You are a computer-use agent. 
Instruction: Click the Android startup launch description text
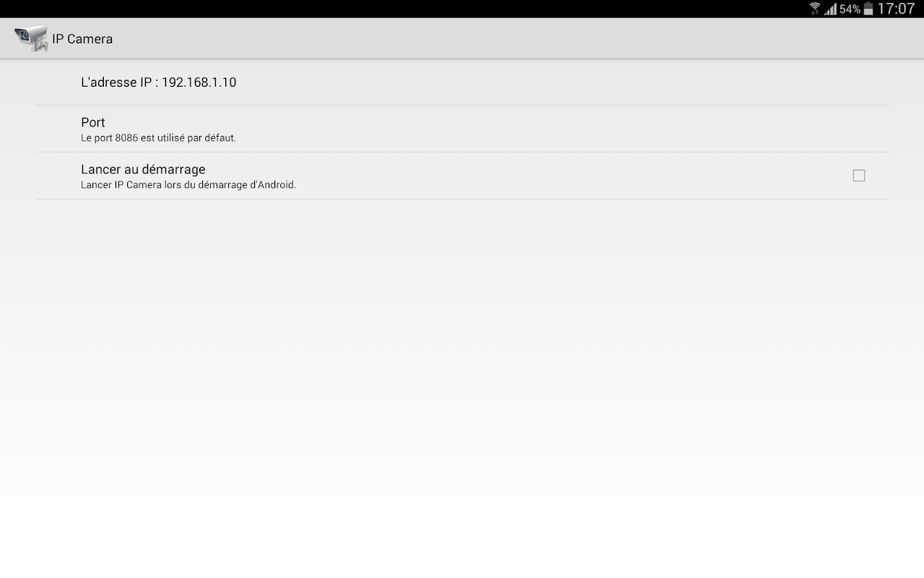click(188, 185)
